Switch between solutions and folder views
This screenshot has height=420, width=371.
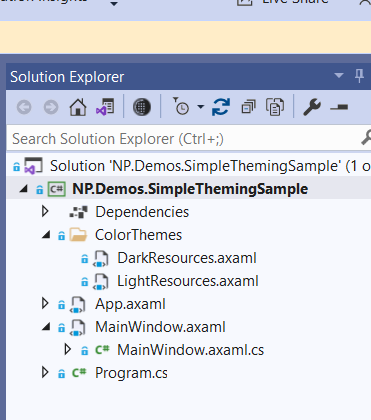pyautogui.click(x=105, y=107)
